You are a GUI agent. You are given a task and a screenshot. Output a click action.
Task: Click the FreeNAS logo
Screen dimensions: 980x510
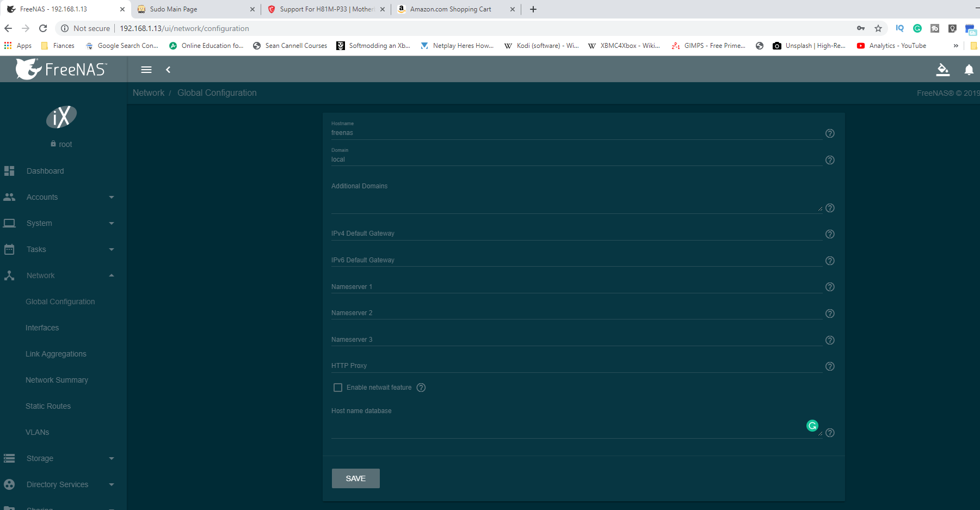[x=61, y=69]
